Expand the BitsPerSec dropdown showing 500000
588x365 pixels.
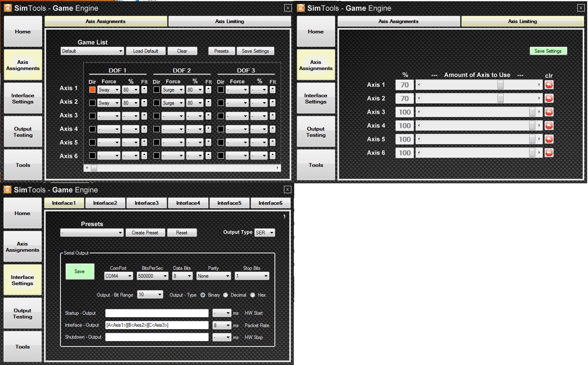point(153,276)
